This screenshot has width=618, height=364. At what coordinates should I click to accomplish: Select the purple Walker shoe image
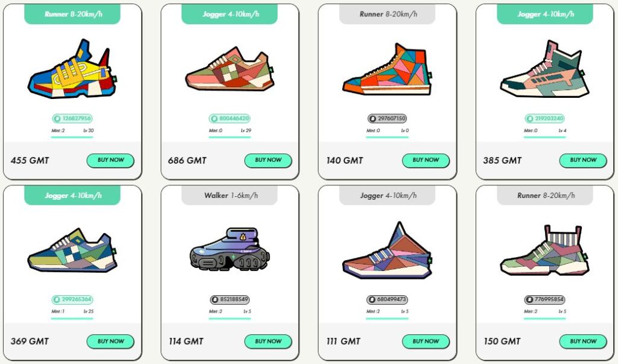point(230,249)
